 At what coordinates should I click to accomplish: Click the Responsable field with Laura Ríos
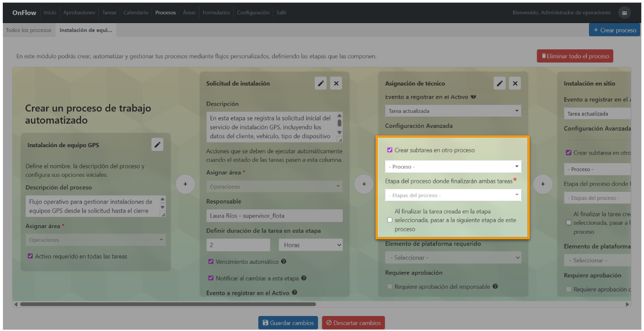(274, 216)
